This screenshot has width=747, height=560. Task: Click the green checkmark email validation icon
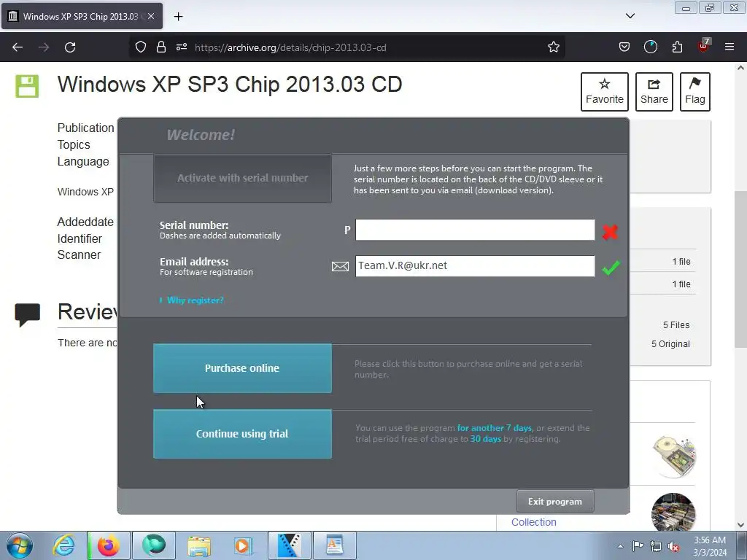click(611, 268)
